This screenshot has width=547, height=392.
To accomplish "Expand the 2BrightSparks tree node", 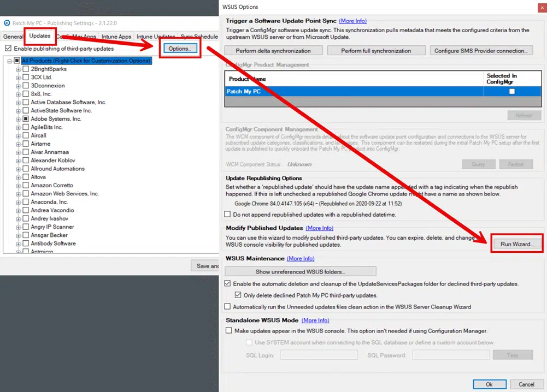I will (x=19, y=69).
